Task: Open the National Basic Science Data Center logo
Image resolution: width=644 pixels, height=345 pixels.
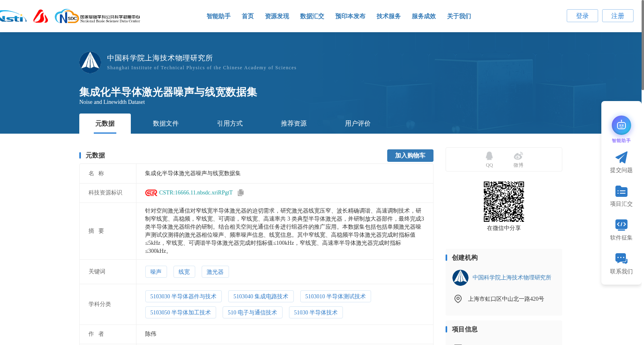Action: (x=97, y=17)
